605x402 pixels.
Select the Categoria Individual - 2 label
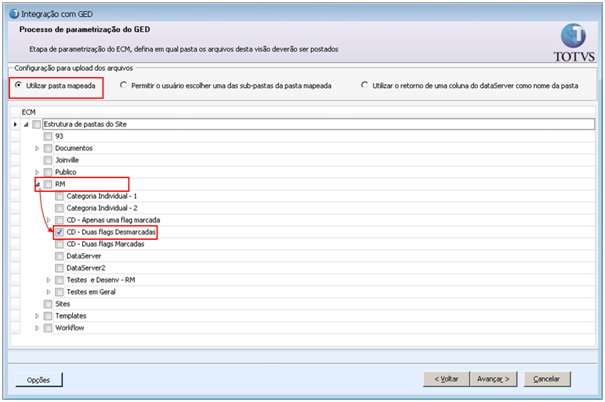point(102,208)
